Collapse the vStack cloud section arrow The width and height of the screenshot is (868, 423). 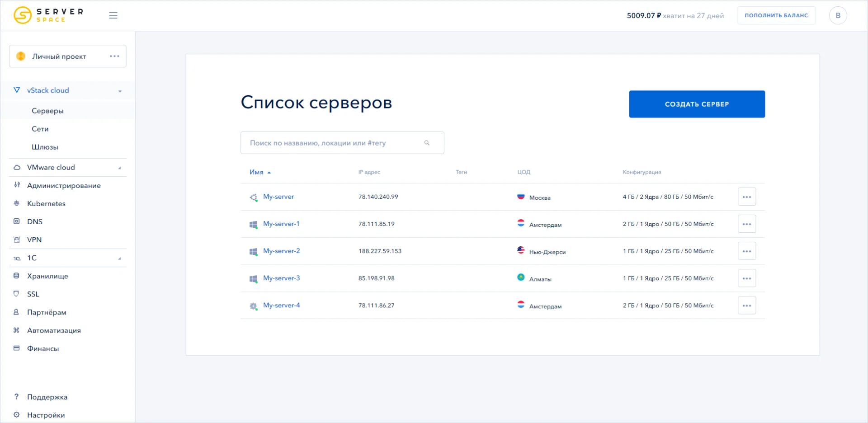click(x=120, y=91)
